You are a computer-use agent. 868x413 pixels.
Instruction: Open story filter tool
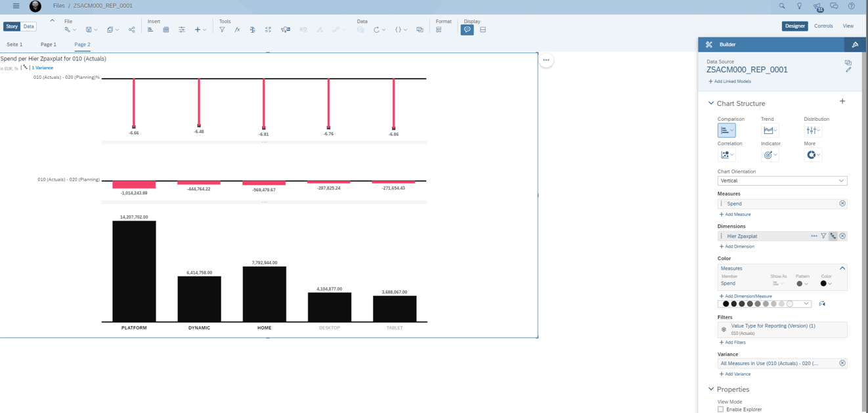coord(222,30)
